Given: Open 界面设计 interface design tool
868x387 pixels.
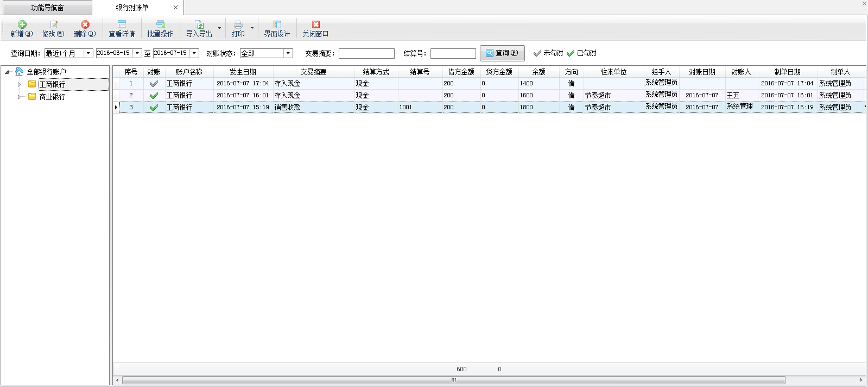Looking at the screenshot, I should [x=277, y=25].
